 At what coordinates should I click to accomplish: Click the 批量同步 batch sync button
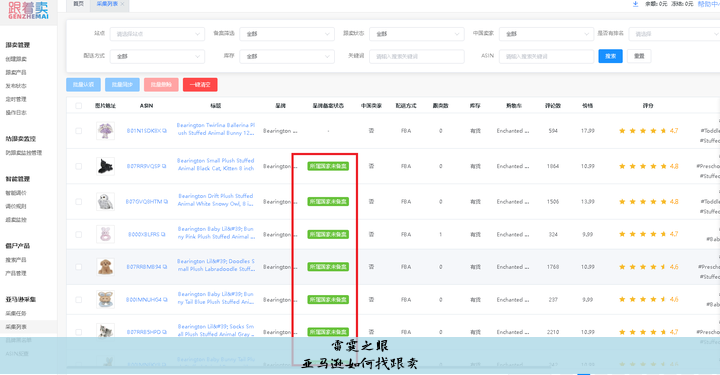click(122, 84)
